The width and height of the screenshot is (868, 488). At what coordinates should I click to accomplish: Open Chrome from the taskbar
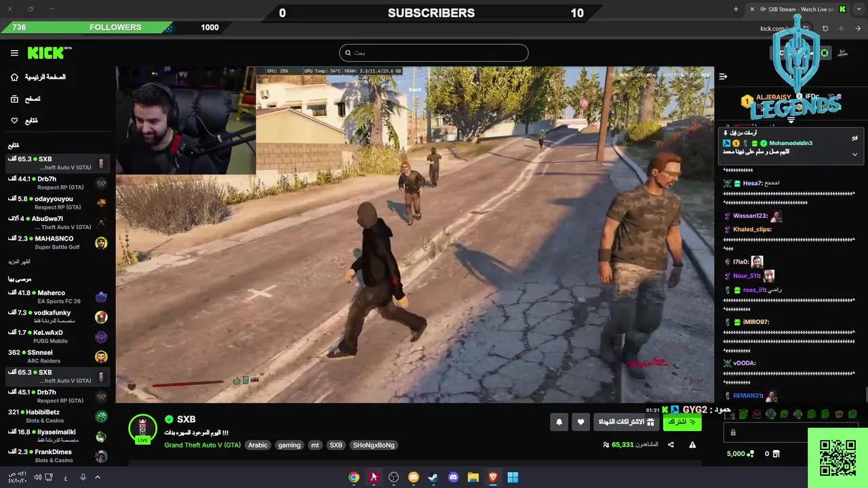(x=354, y=477)
